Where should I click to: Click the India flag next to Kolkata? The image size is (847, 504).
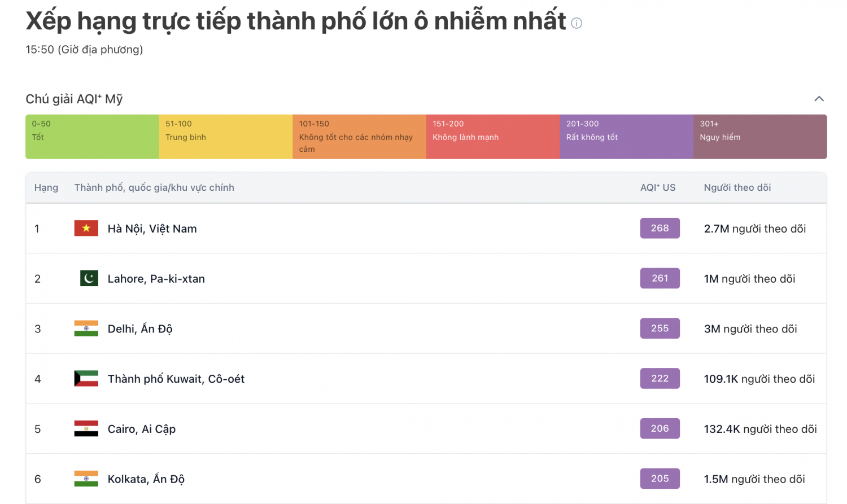[x=86, y=479]
